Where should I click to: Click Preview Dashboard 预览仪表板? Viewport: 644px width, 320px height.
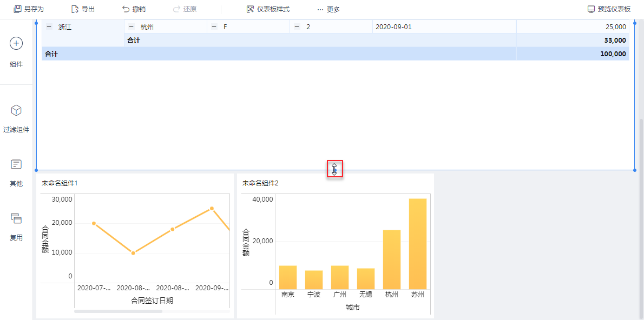pyautogui.click(x=609, y=9)
